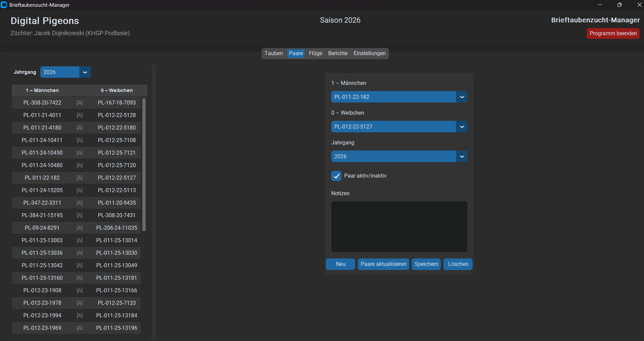Click the Neu button
644x341 pixels.
(340, 264)
